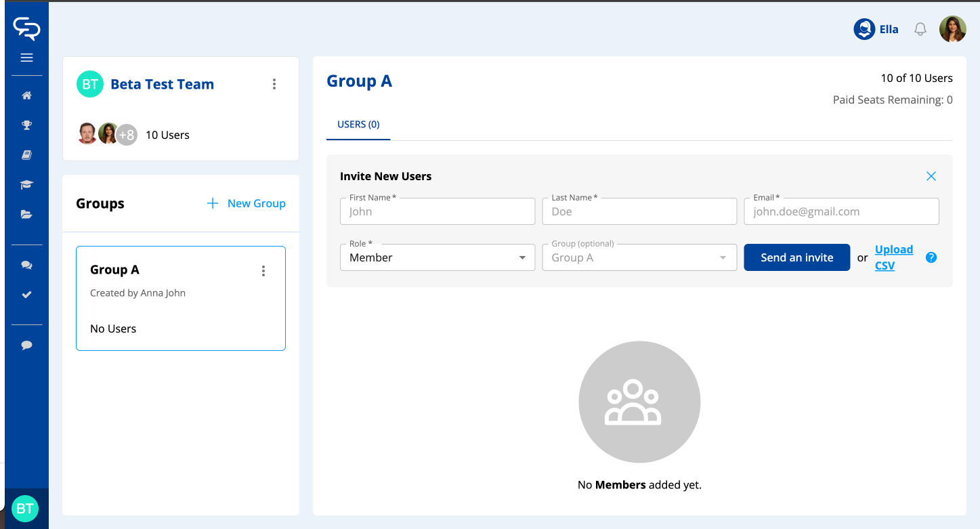Click the checkmark tasks sidebar icon

tap(26, 295)
